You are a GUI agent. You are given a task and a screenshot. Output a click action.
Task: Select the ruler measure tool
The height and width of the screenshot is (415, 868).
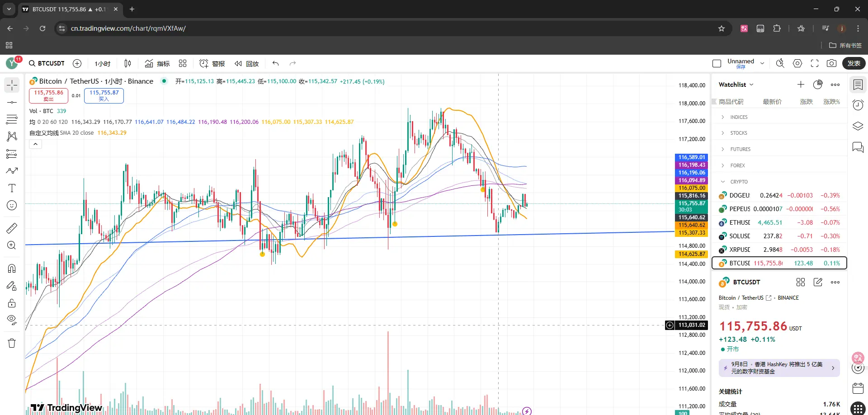[x=12, y=228]
